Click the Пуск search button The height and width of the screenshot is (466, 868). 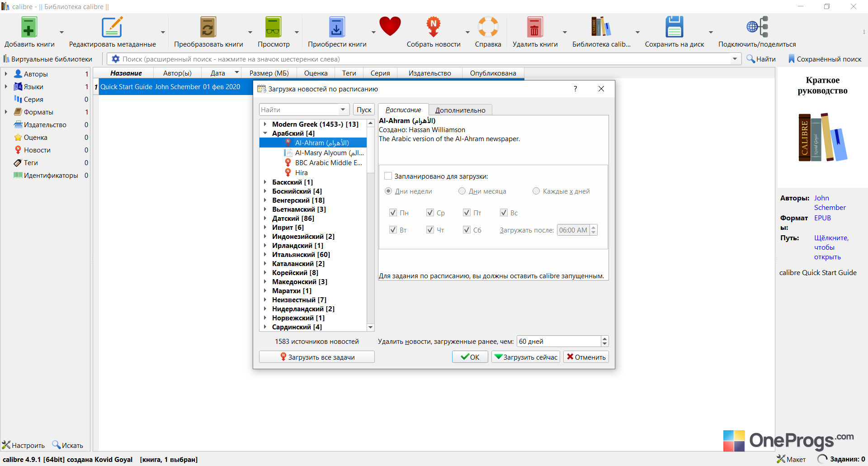pos(364,110)
